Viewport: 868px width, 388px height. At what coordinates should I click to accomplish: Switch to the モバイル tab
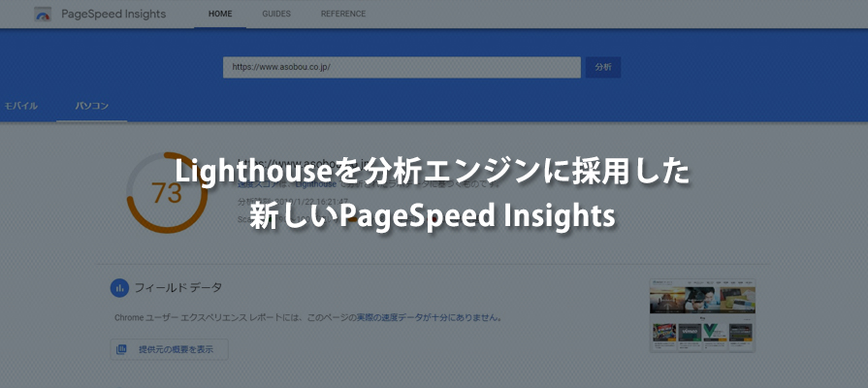point(21,106)
